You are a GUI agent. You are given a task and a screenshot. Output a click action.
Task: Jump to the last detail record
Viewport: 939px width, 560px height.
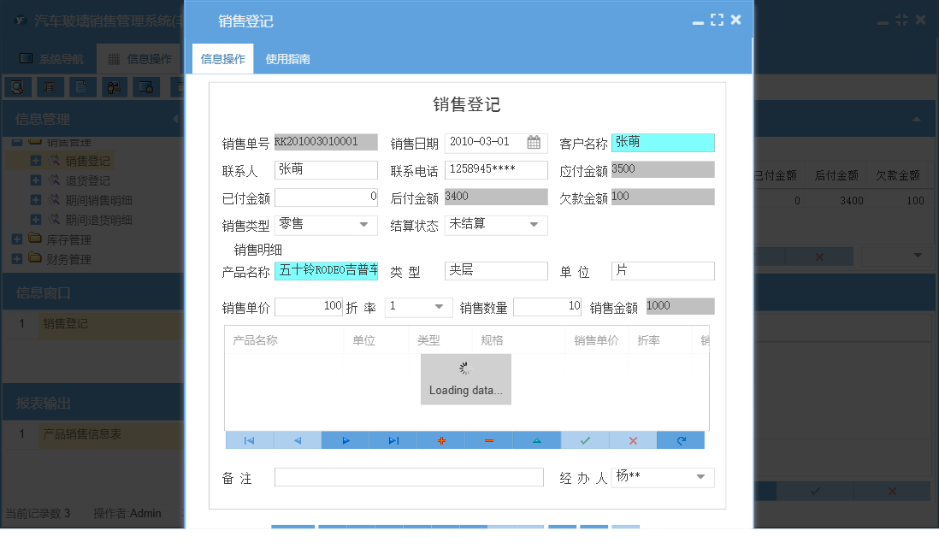click(393, 439)
